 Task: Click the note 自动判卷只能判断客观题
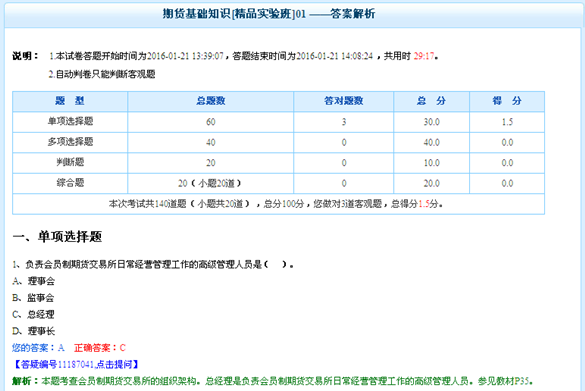click(x=102, y=74)
